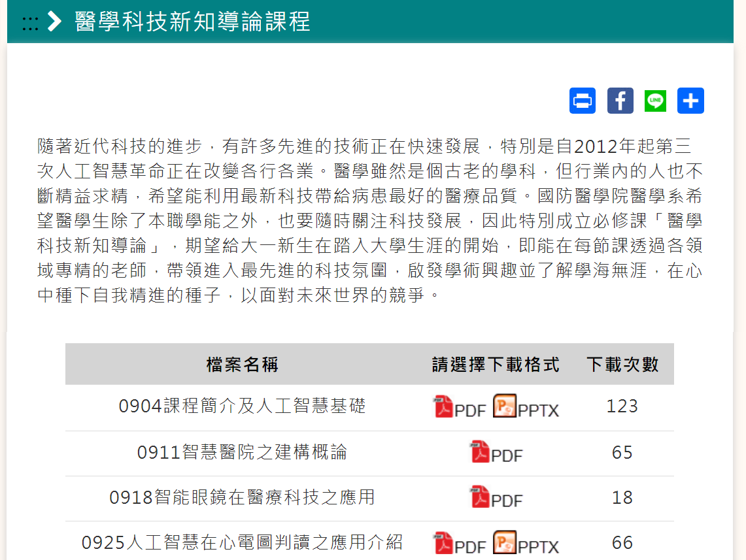Select the file name 0925人工智慧在心電圖判讀之應用介紹
Viewport: 746px width, 560px height.
click(x=242, y=542)
